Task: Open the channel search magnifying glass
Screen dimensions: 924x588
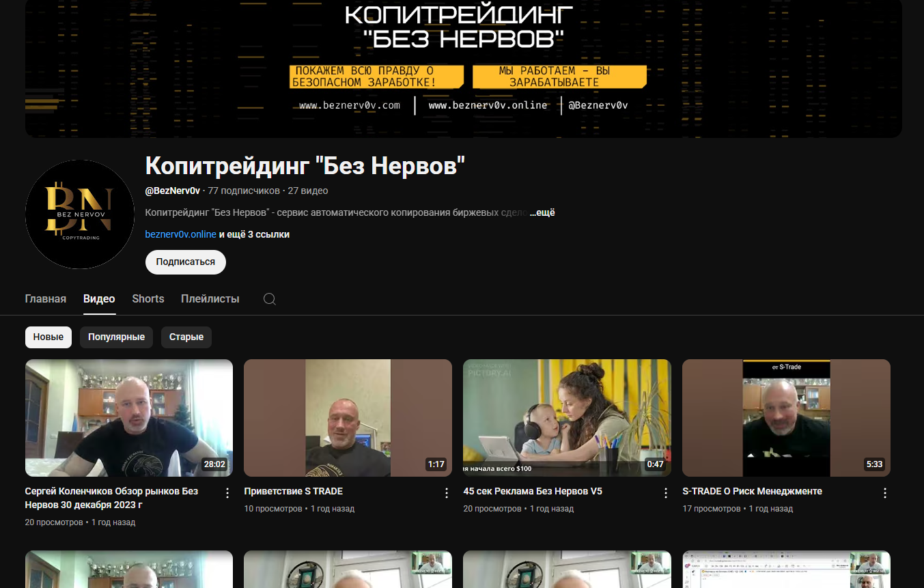Action: [269, 298]
